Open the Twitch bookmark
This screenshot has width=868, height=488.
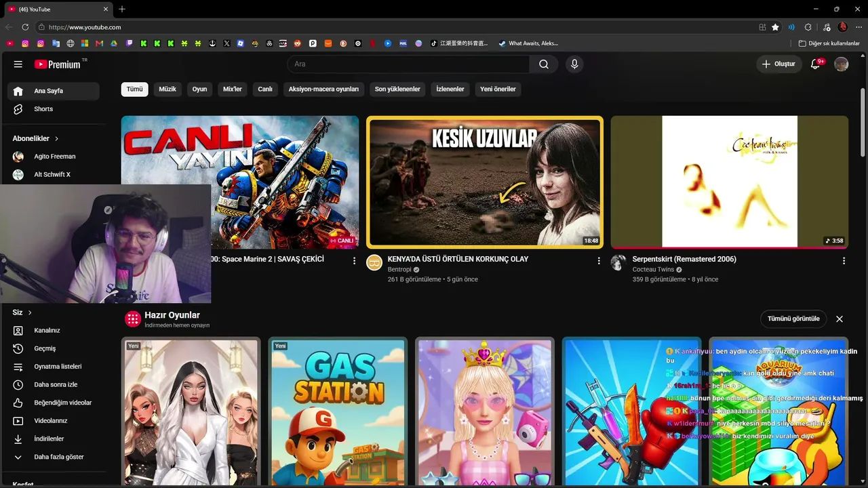tap(128, 43)
